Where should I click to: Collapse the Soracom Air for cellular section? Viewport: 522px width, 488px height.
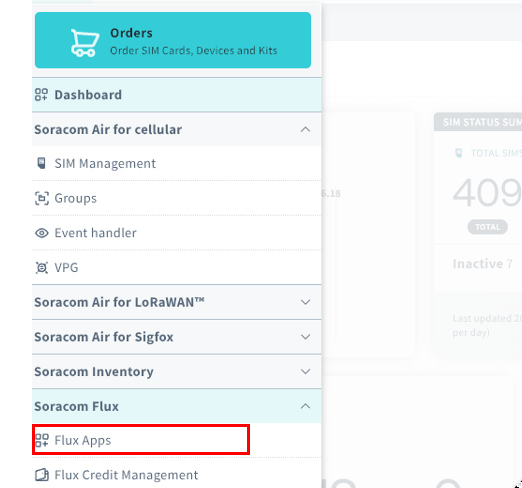pos(305,129)
